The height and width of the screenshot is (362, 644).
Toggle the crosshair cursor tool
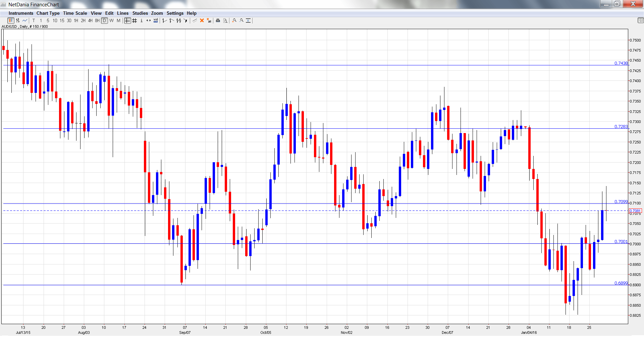click(127, 21)
